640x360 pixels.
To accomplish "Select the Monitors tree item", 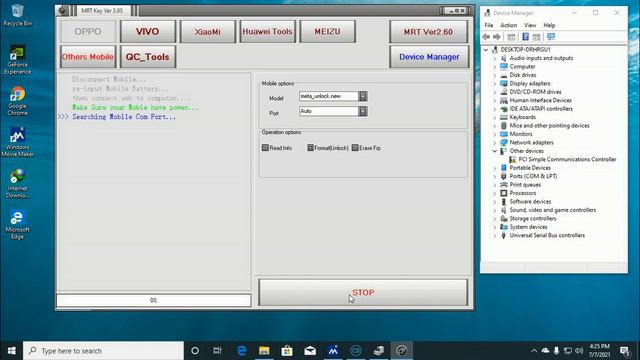I will (521, 134).
